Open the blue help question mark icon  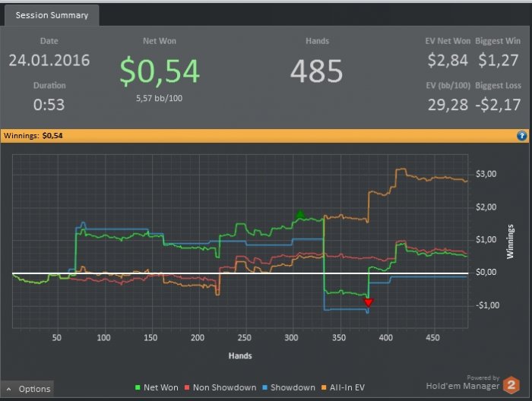(521, 136)
